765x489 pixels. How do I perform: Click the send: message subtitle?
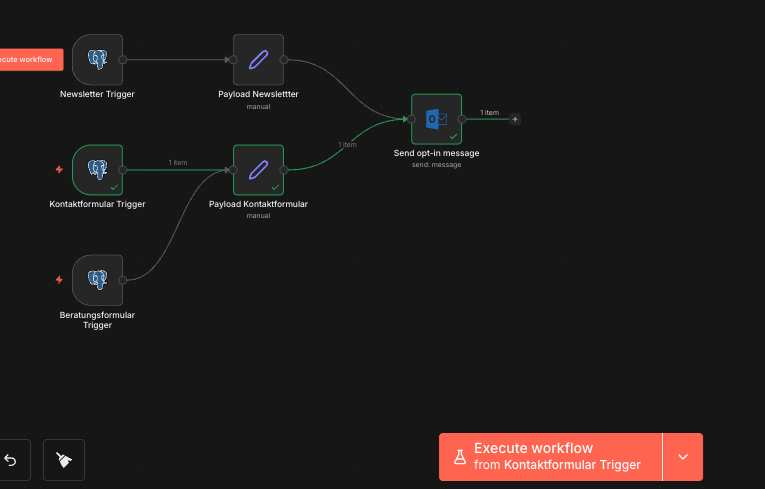pos(436,165)
